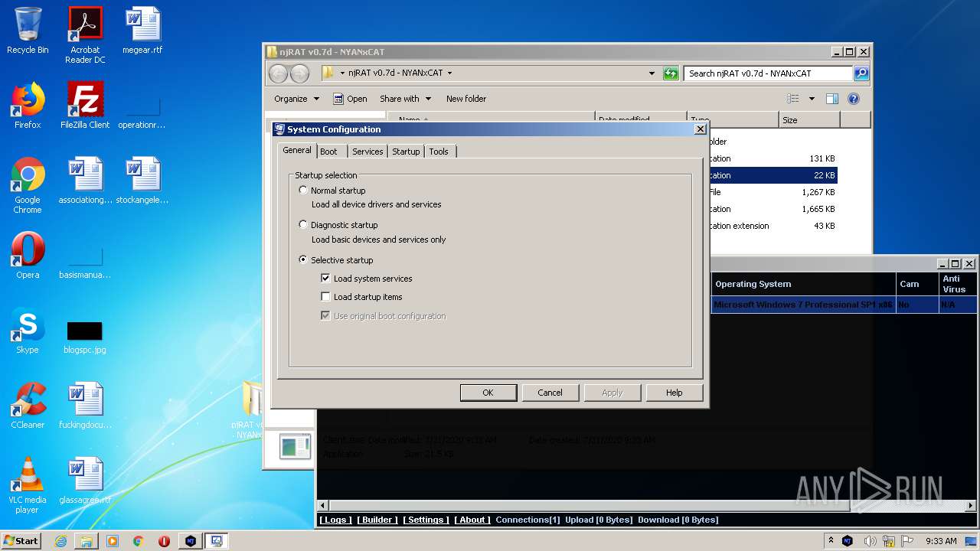980x551 pixels.
Task: Open fuckingdocu... Word document icon
Action: 85,406
